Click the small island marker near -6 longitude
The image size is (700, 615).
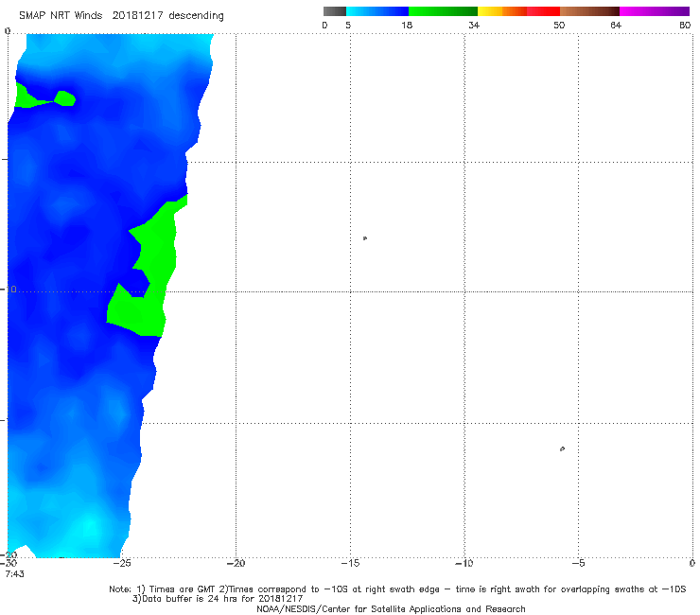pos(563,448)
